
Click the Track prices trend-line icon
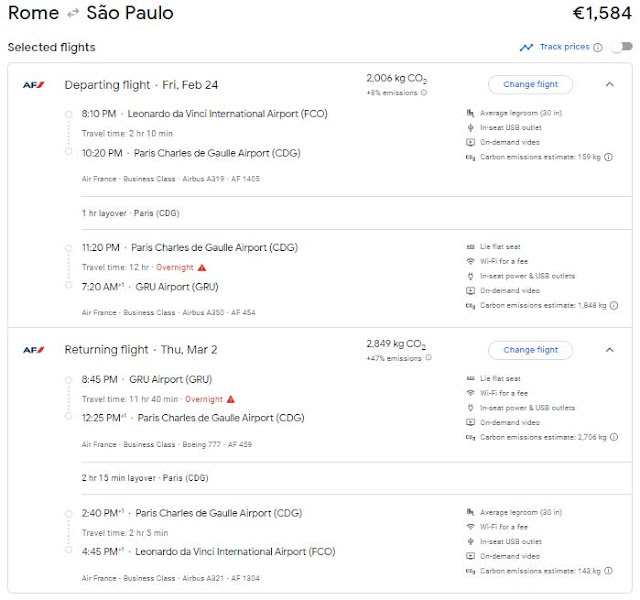pos(526,47)
